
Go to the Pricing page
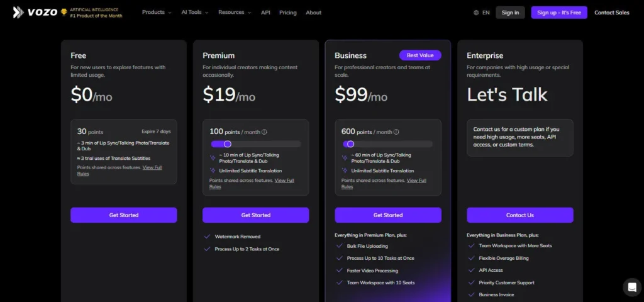(x=288, y=13)
